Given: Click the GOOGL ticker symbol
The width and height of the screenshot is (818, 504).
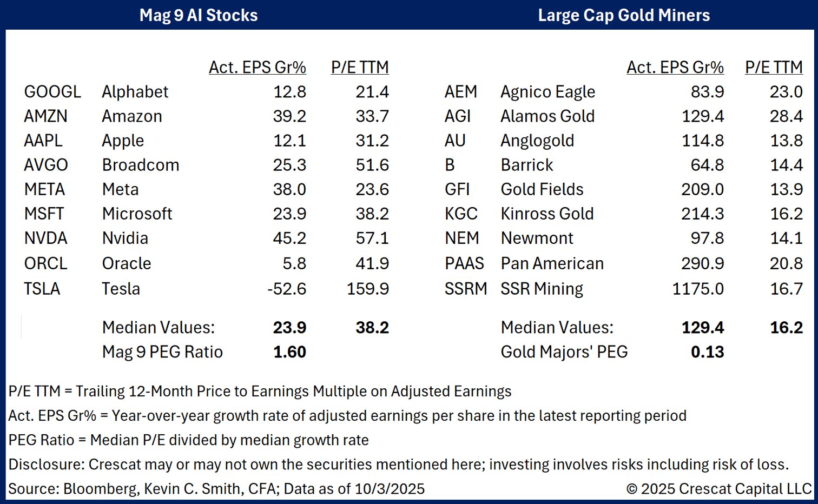Looking at the screenshot, I should coord(52,92).
